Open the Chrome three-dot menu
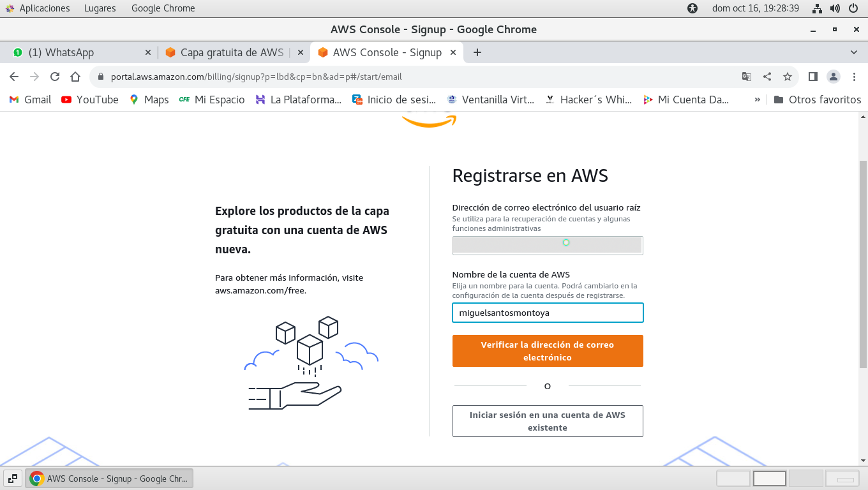 pos(855,77)
